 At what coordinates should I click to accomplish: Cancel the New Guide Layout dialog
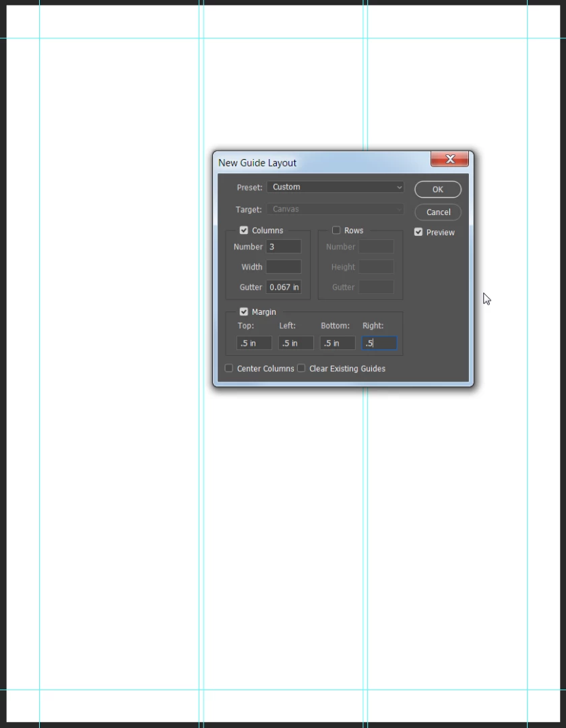tap(437, 212)
